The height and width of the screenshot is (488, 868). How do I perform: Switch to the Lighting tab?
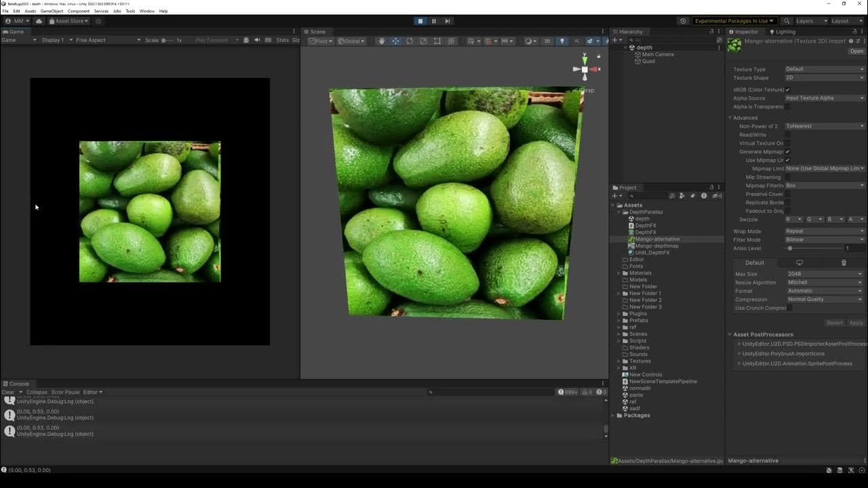(x=783, y=32)
